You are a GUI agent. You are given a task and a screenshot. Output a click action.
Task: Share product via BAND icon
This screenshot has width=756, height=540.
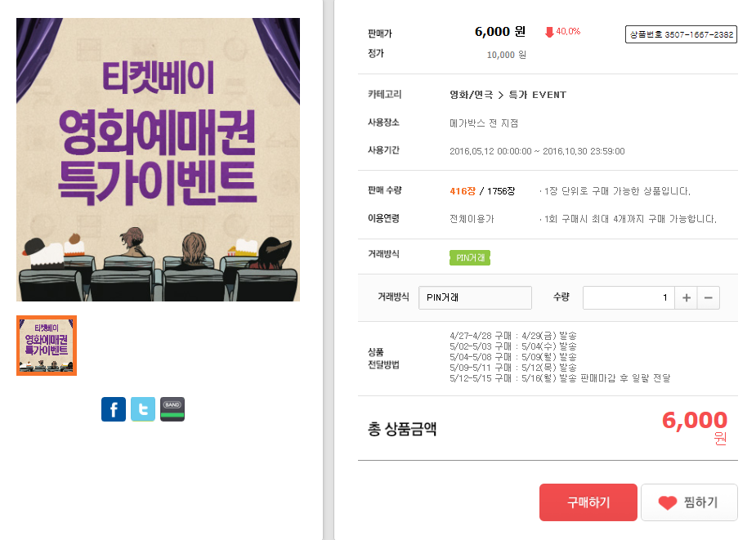point(172,409)
